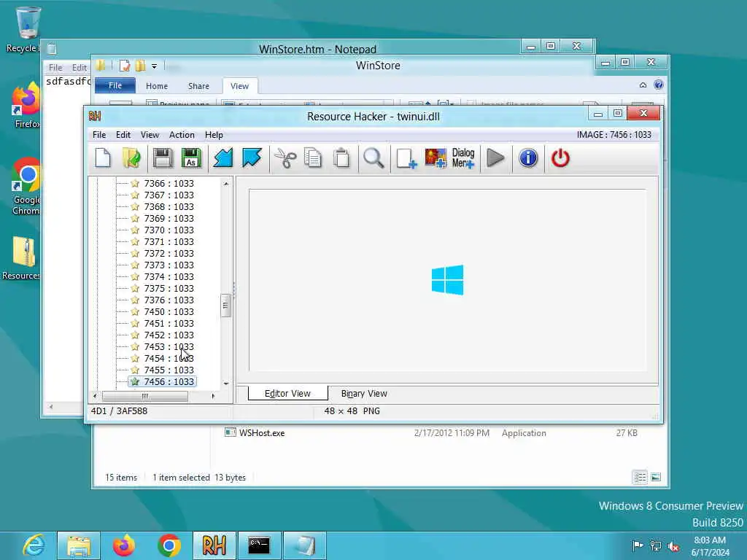
Task: Select tree item 7376 : 1033
Action: (x=169, y=300)
